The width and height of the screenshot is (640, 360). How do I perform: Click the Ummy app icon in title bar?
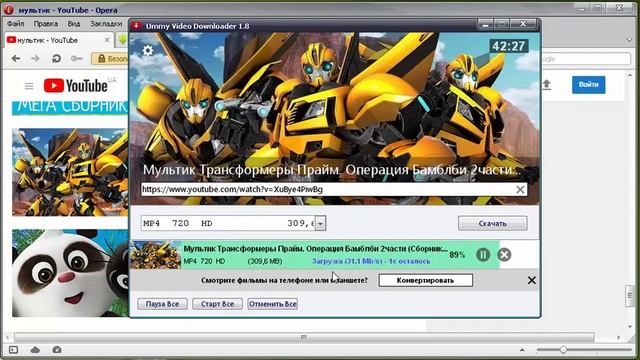(x=136, y=26)
